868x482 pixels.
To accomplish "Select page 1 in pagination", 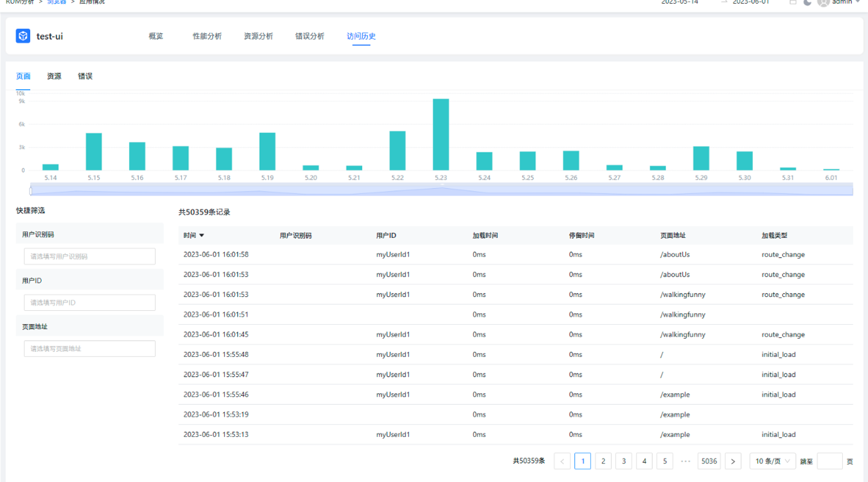I will click(582, 462).
